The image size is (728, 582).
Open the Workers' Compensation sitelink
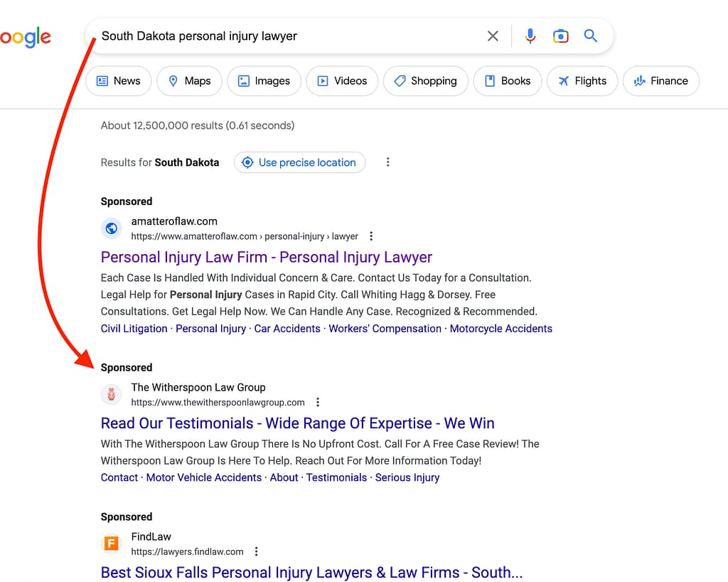point(385,329)
